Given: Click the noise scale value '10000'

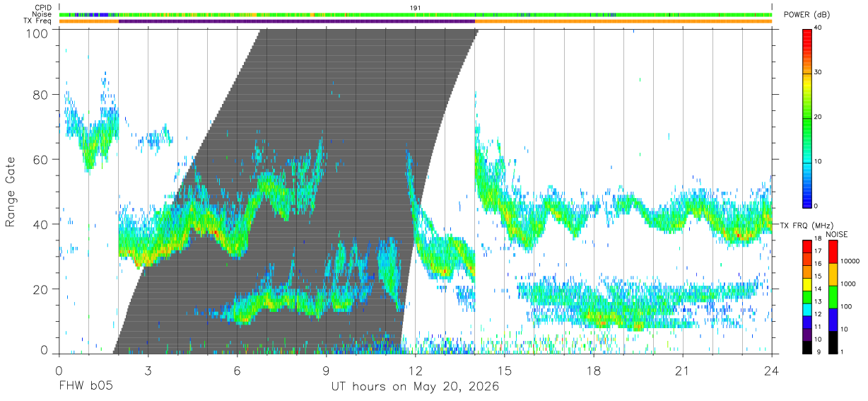Looking at the screenshot, I should (x=850, y=261).
